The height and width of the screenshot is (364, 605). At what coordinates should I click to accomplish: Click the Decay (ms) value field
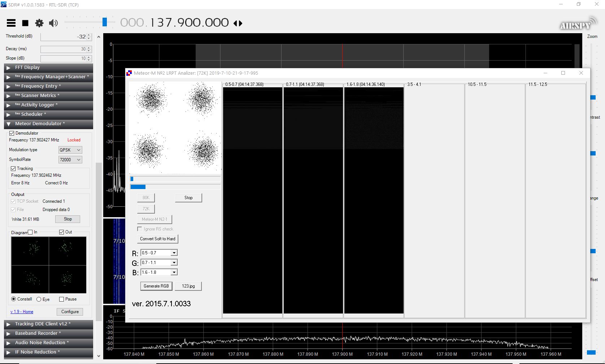pos(64,49)
